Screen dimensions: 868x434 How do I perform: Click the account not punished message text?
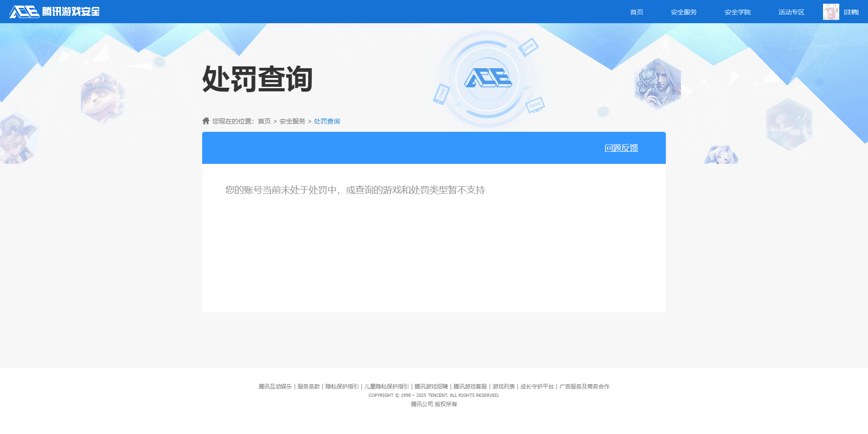point(355,190)
